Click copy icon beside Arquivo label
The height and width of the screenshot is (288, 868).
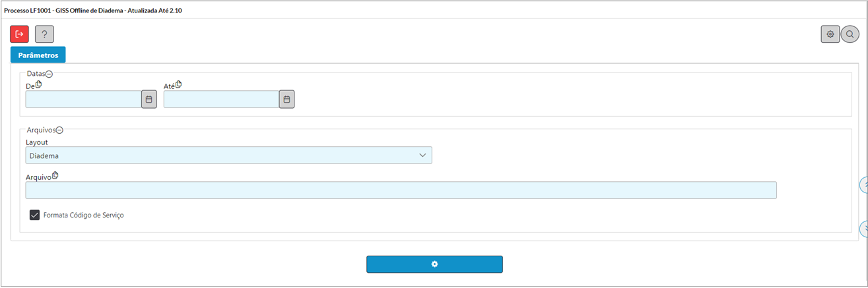click(x=55, y=175)
